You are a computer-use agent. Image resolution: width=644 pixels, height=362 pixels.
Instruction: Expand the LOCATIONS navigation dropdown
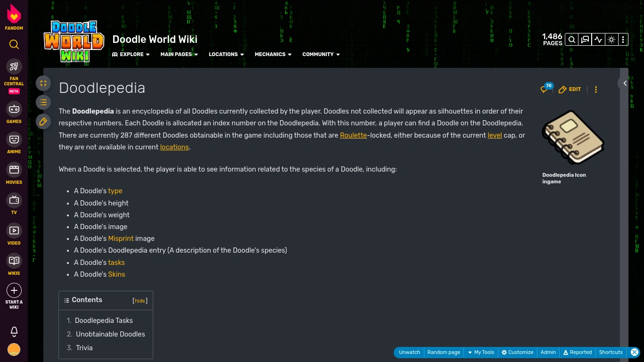[226, 54]
